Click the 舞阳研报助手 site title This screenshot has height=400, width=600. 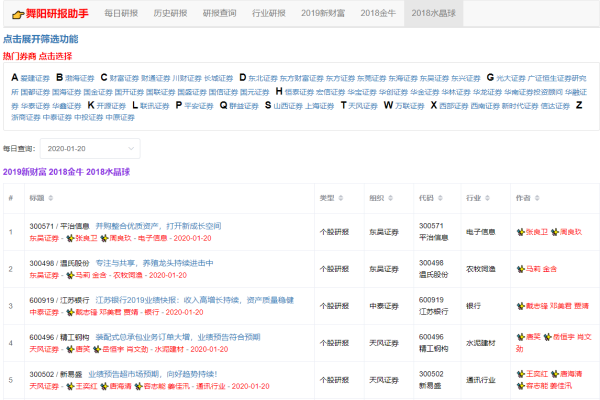(x=57, y=14)
